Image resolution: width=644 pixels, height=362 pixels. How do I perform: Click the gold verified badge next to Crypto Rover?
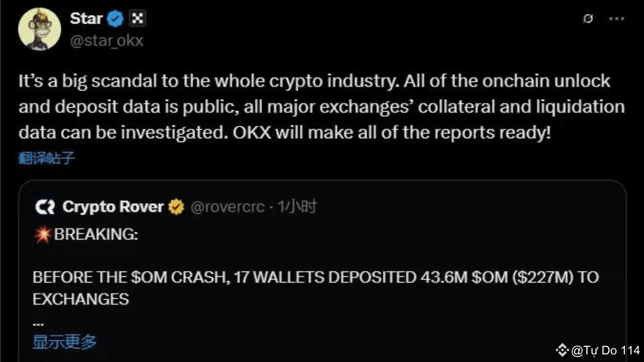tap(176, 207)
